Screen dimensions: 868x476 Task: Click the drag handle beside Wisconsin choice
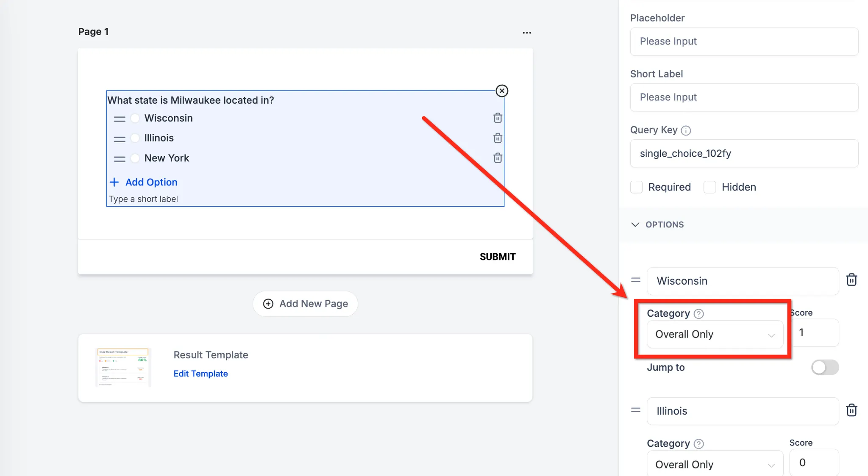(x=120, y=119)
